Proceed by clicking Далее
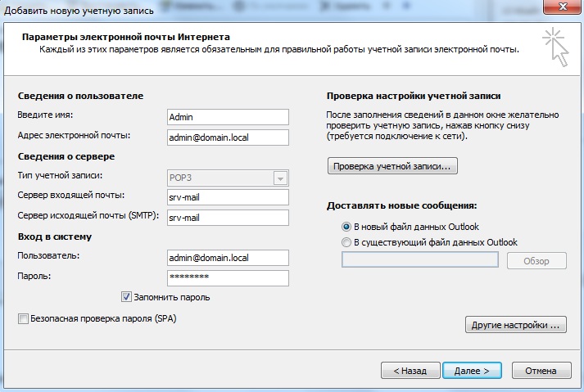584x392 pixels. point(472,371)
